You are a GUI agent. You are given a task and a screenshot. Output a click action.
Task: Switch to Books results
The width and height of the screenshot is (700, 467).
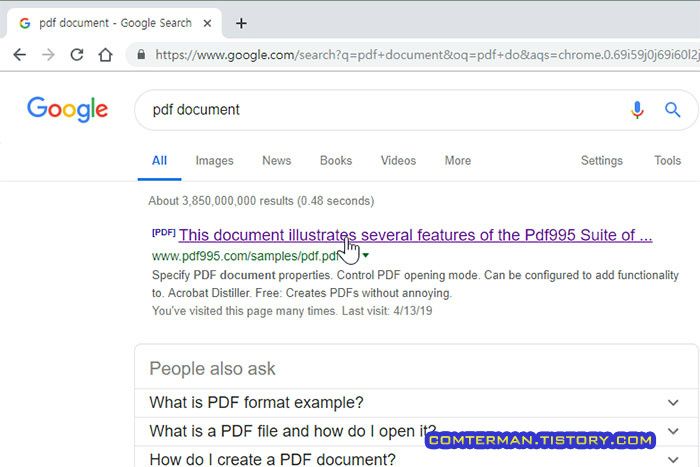pyautogui.click(x=336, y=161)
